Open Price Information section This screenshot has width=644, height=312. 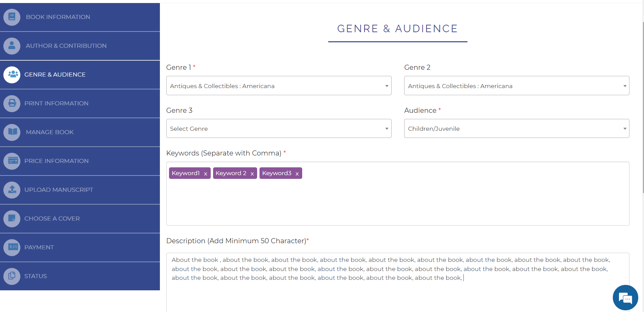(80, 161)
